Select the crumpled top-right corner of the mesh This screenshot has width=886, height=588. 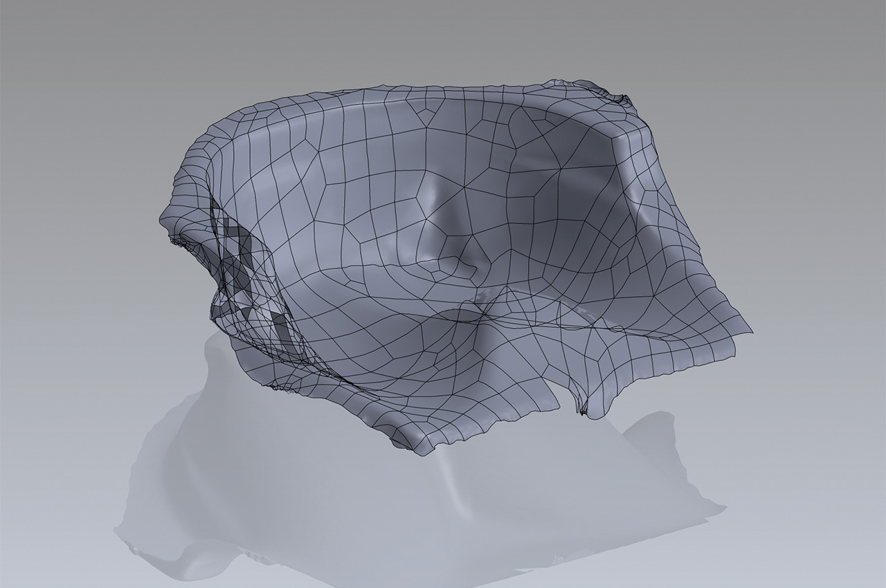point(620,97)
